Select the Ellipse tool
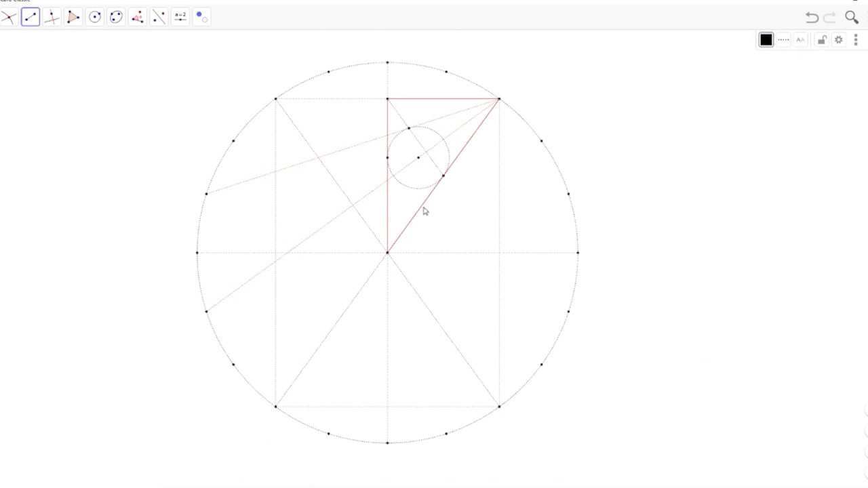868x488 pixels. [x=116, y=17]
